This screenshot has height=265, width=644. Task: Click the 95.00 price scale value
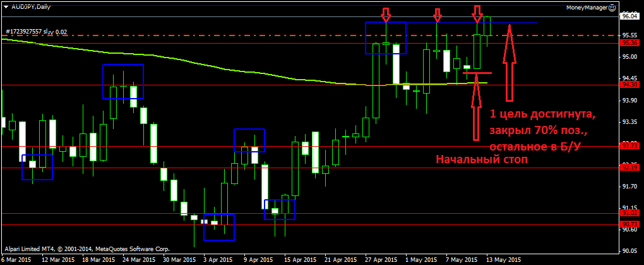point(629,57)
